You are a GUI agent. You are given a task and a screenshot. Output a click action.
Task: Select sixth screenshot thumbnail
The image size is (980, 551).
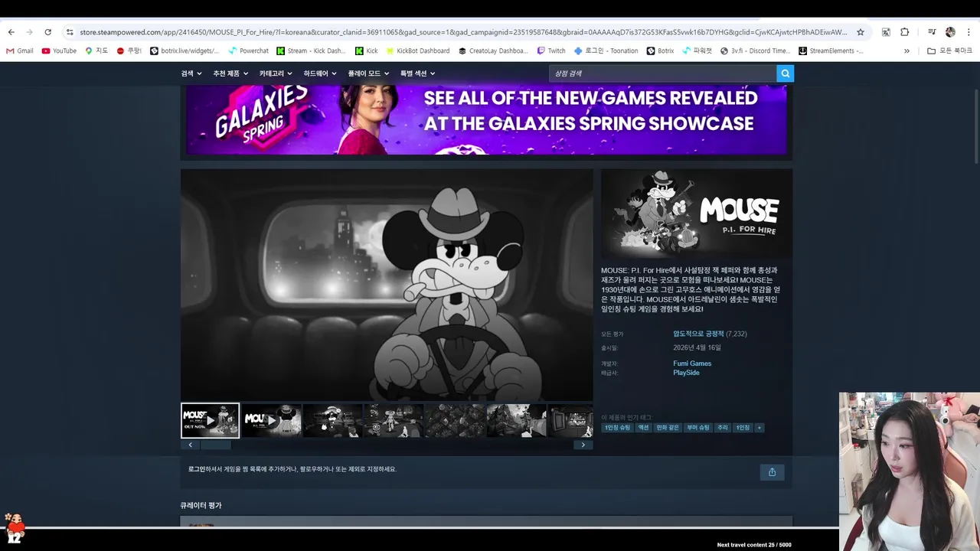coord(517,421)
